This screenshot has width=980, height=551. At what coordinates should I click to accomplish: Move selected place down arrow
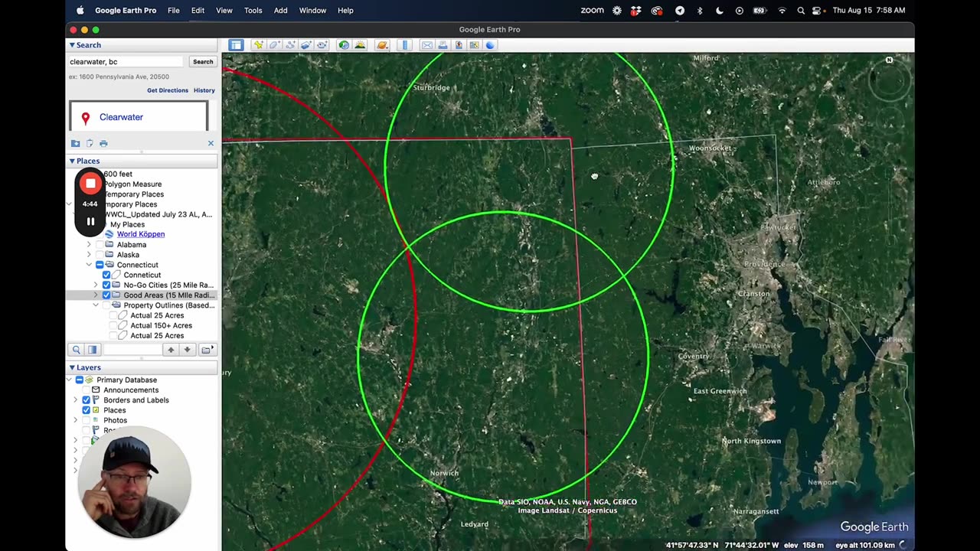[187, 350]
